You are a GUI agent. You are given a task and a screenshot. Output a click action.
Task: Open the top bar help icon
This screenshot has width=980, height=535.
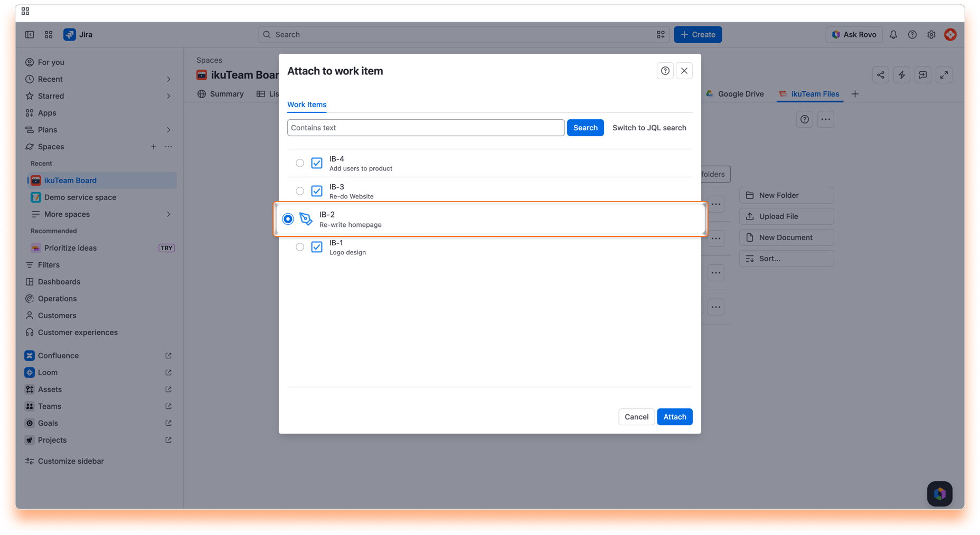[912, 34]
